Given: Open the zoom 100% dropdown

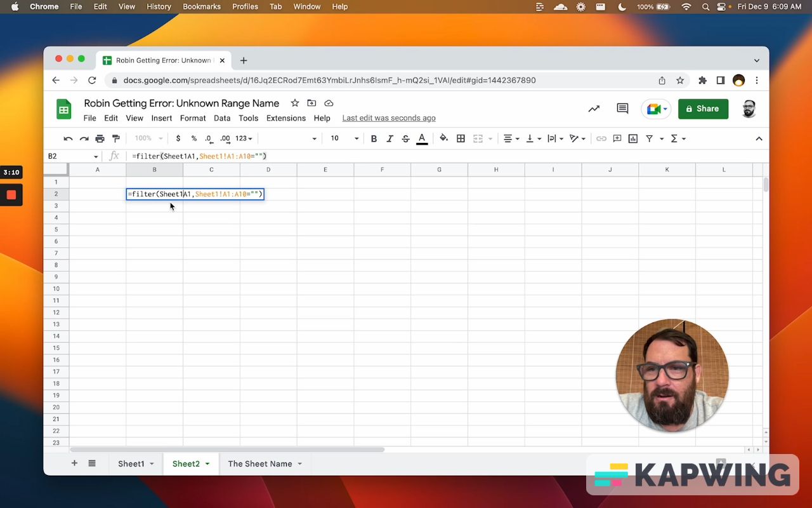Looking at the screenshot, I should (x=148, y=138).
